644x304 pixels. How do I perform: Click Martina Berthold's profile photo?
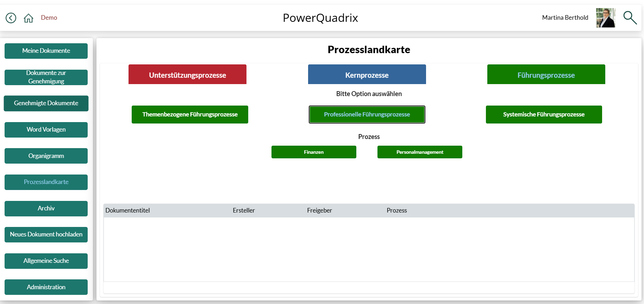click(x=606, y=18)
